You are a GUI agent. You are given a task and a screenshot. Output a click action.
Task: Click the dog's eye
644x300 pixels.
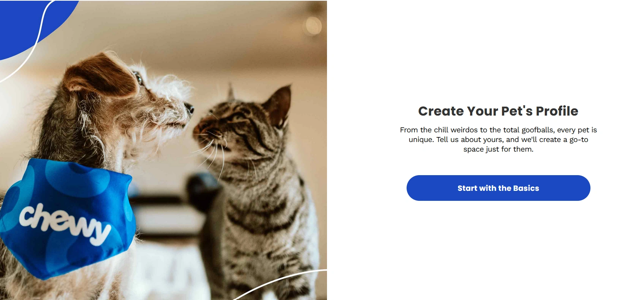click(x=138, y=77)
